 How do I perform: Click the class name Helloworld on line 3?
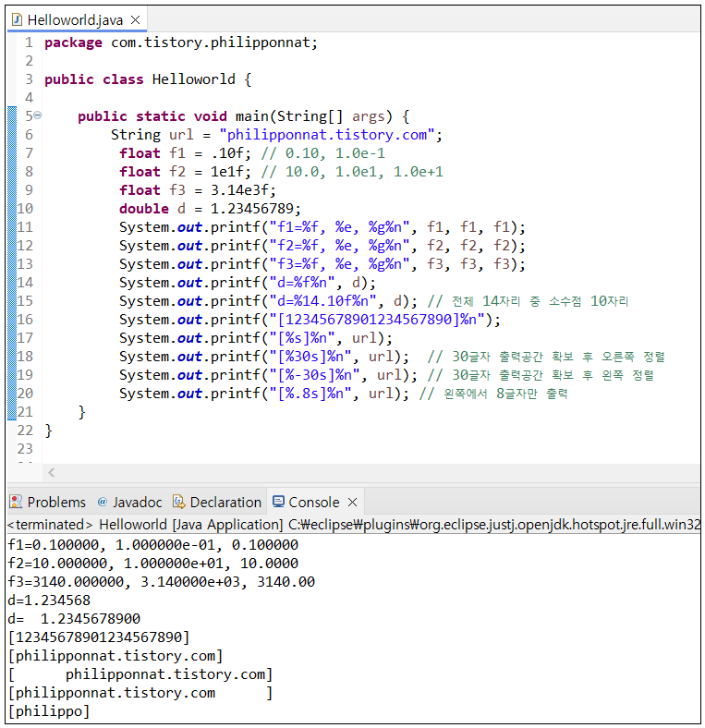(194, 79)
